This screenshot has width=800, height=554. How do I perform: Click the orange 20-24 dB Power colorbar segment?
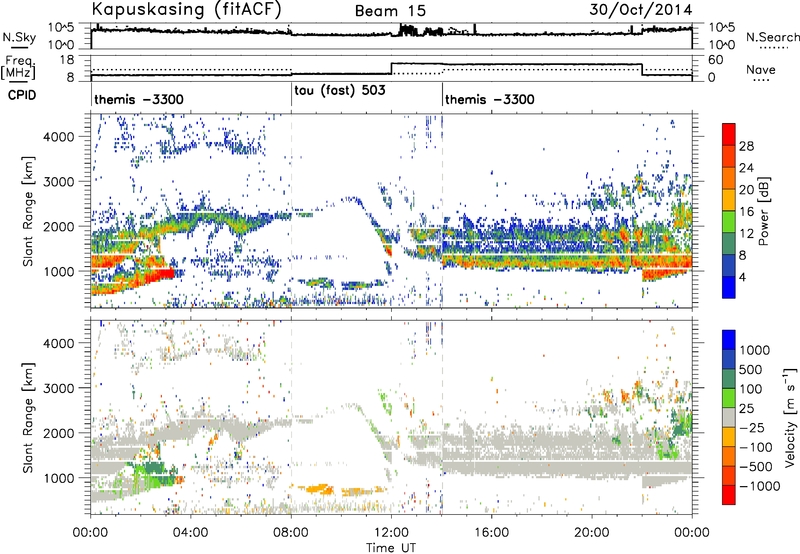tap(729, 178)
